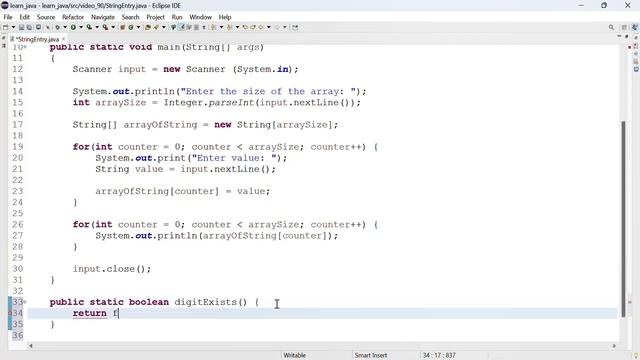The width and height of the screenshot is (640, 360).
Task: Click the error marker on line 34
Action: click(10, 313)
